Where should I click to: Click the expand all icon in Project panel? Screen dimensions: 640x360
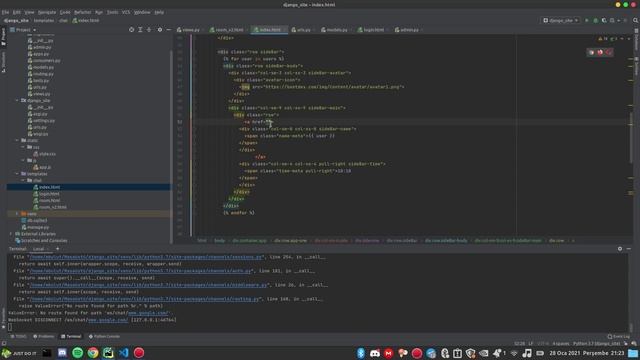[x=140, y=30]
